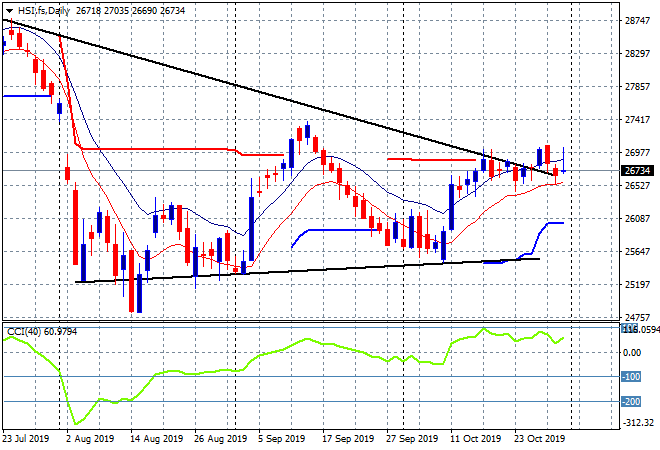
Task: Click the 27417 price axis label
Action: [x=637, y=120]
